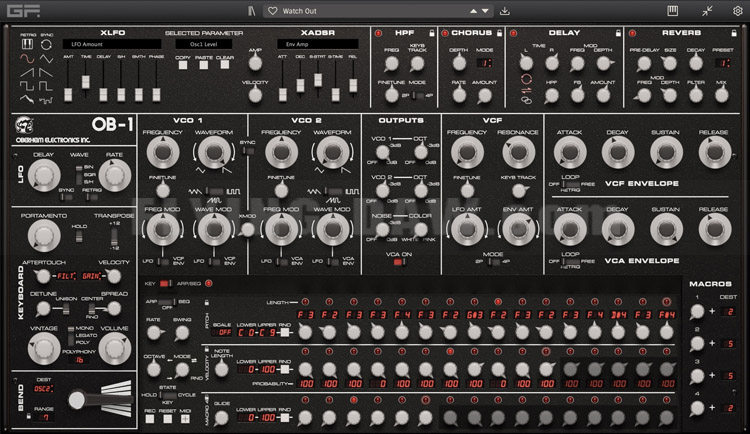Click the GF logo
Screen dimensions: 750x434
coord(23,11)
